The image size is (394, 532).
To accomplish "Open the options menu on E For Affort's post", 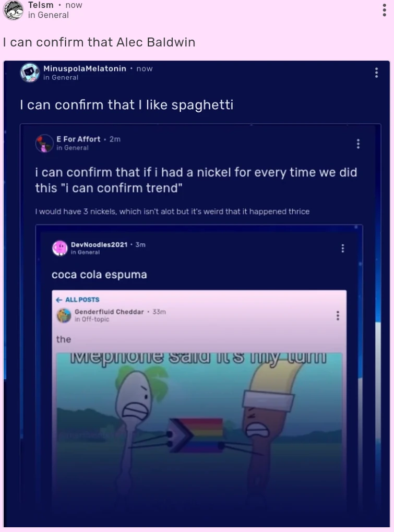I will coord(358,144).
